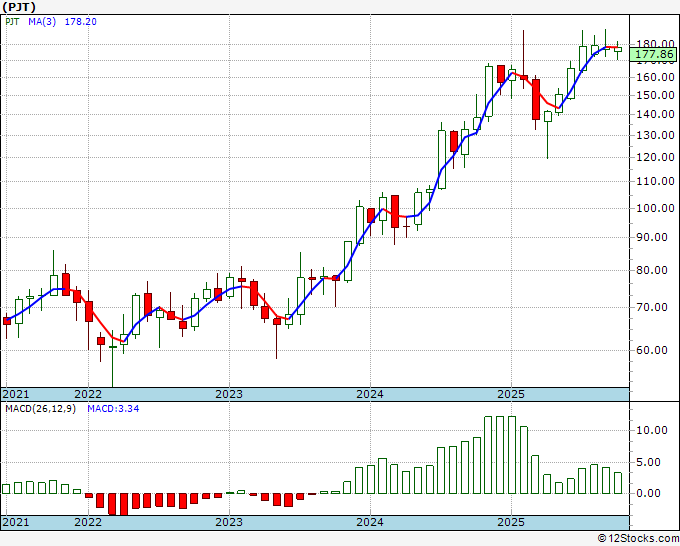Click 2024 on the MACD timeline
680x546 pixels.
click(x=370, y=522)
